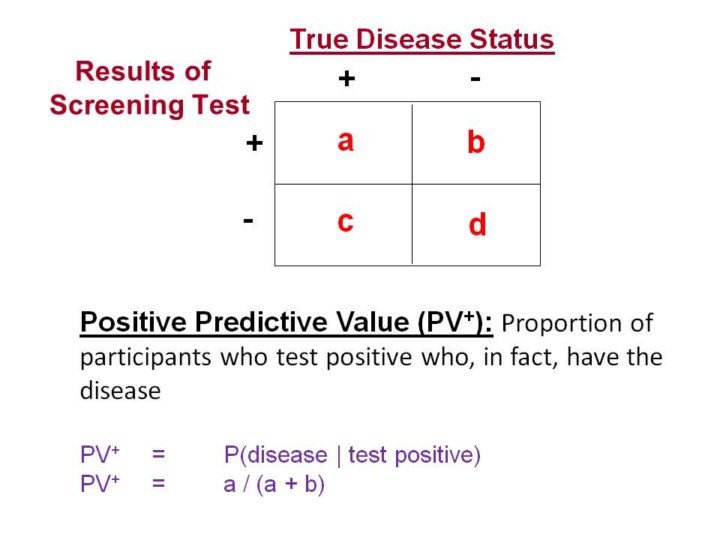Select the minus sign row label beside the table
720x540 pixels.
[x=247, y=218]
